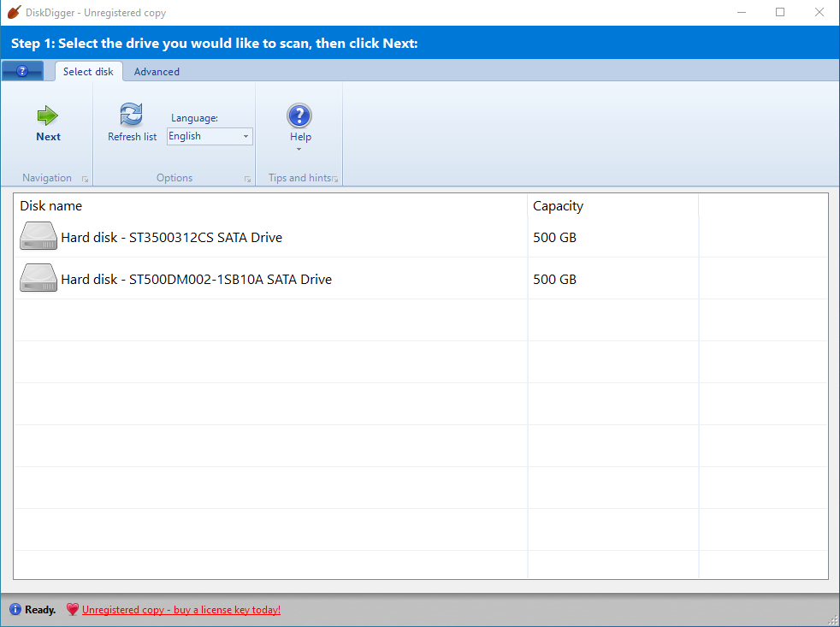The image size is (840, 627).
Task: Click the Refresh list label
Action: point(133,137)
